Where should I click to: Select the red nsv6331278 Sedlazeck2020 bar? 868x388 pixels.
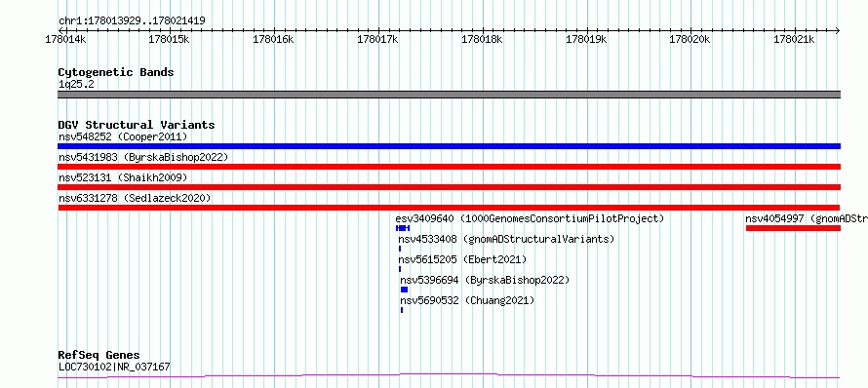pos(449,208)
